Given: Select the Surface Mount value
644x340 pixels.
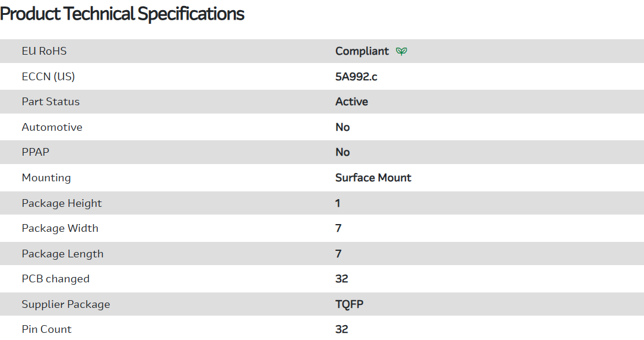Looking at the screenshot, I should [373, 178].
